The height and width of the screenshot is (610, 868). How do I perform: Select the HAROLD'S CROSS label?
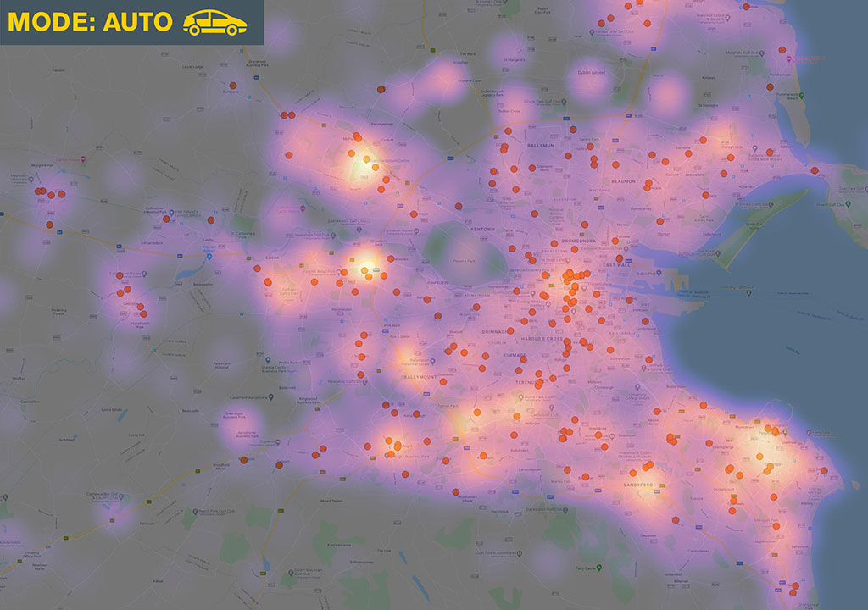tap(542, 340)
